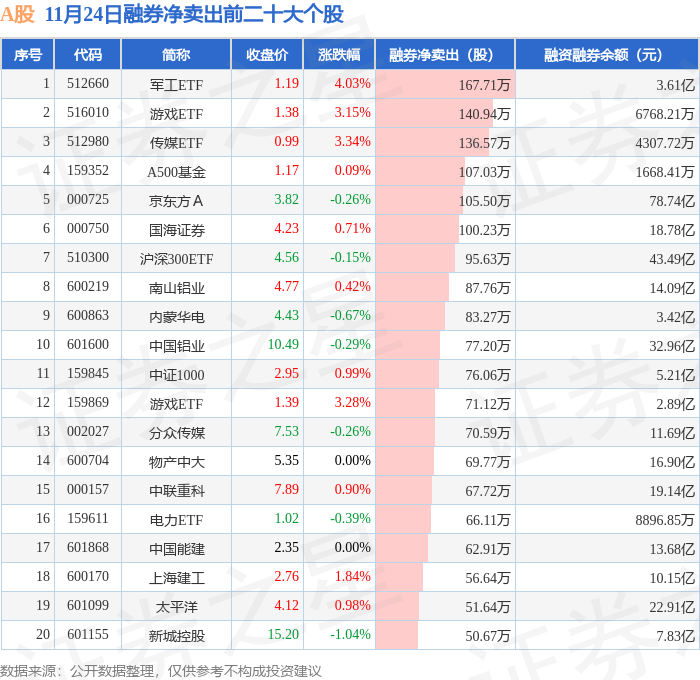Click the 序号 column header
Image resolution: width=700 pixels, height=680 pixels.
click(28, 54)
